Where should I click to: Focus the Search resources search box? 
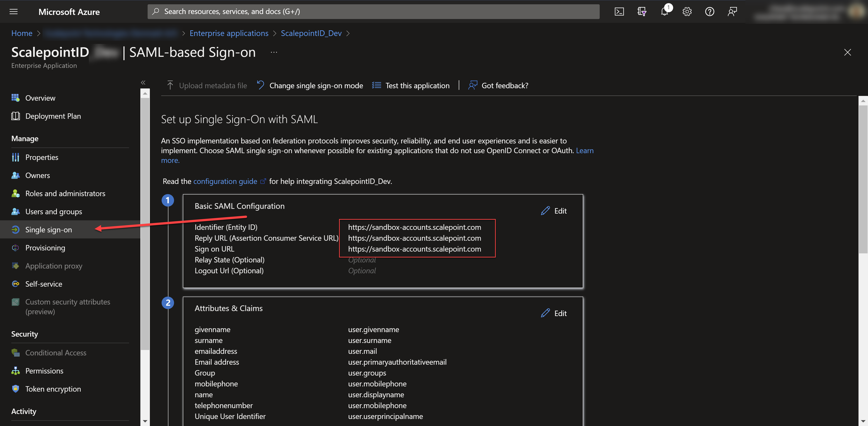[x=373, y=12]
